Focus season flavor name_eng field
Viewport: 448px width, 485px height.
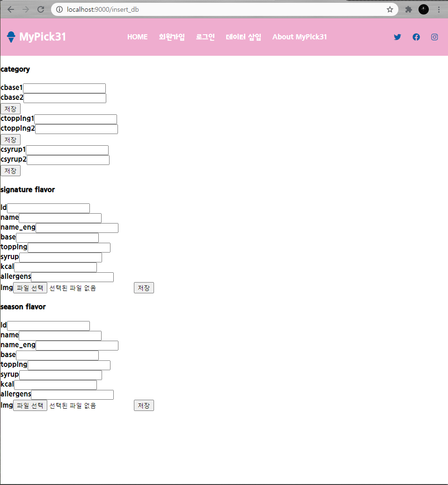[77, 345]
